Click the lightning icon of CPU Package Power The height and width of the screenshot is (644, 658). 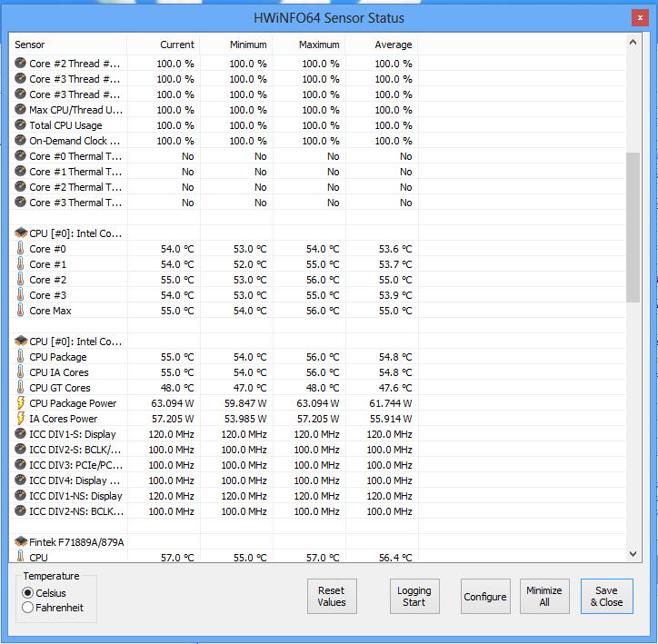[x=20, y=403]
